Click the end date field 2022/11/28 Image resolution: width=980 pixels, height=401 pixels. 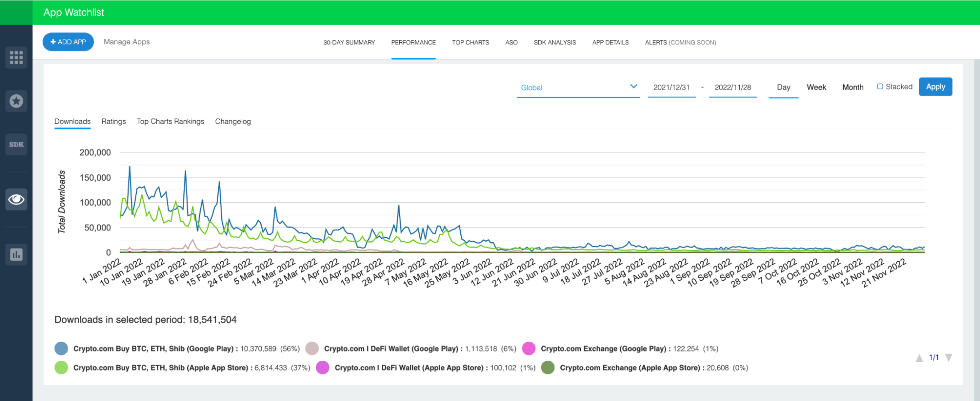(x=733, y=87)
